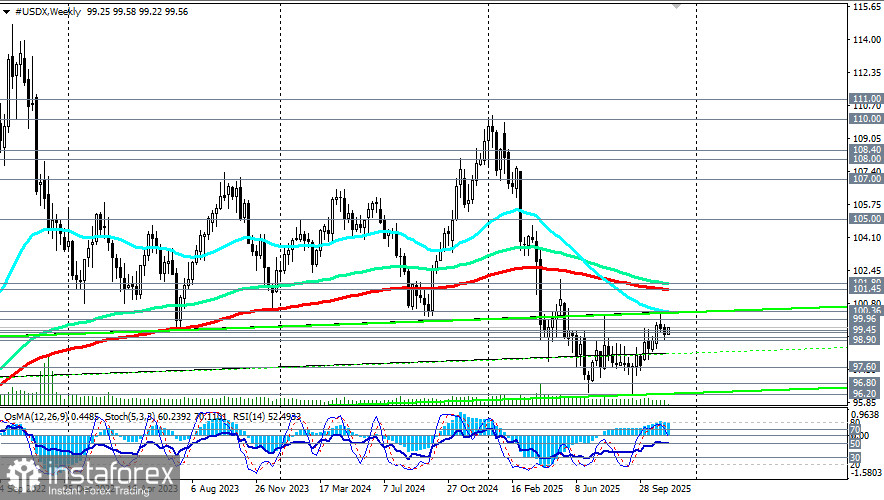Image resolution: width=884 pixels, height=500 pixels.
Task: Click the 96.20 price level label
Action: coord(866,393)
